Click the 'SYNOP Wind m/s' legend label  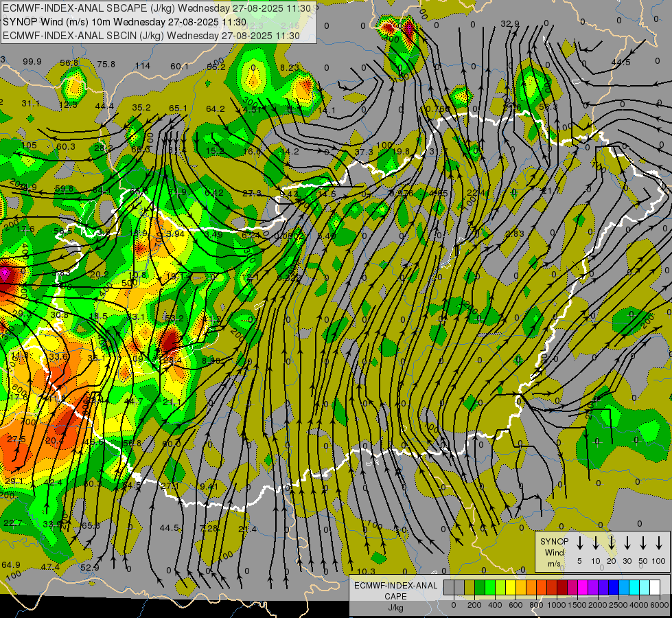pyautogui.click(x=554, y=552)
